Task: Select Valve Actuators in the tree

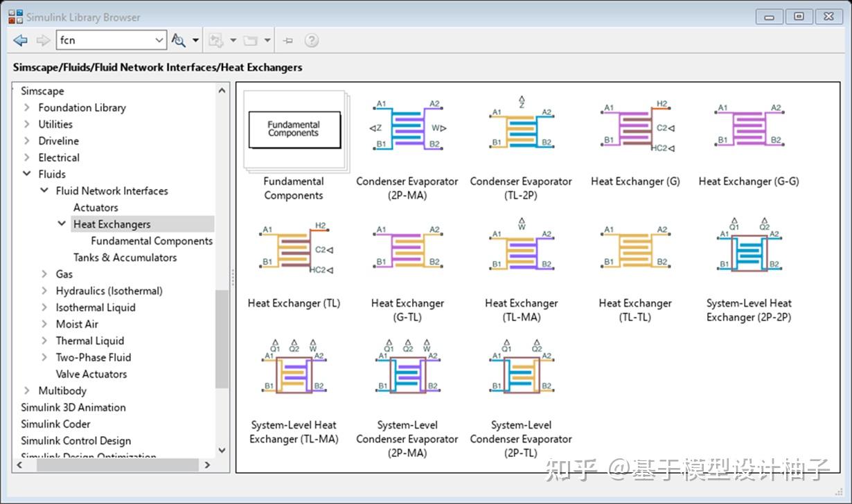Action: click(91, 374)
